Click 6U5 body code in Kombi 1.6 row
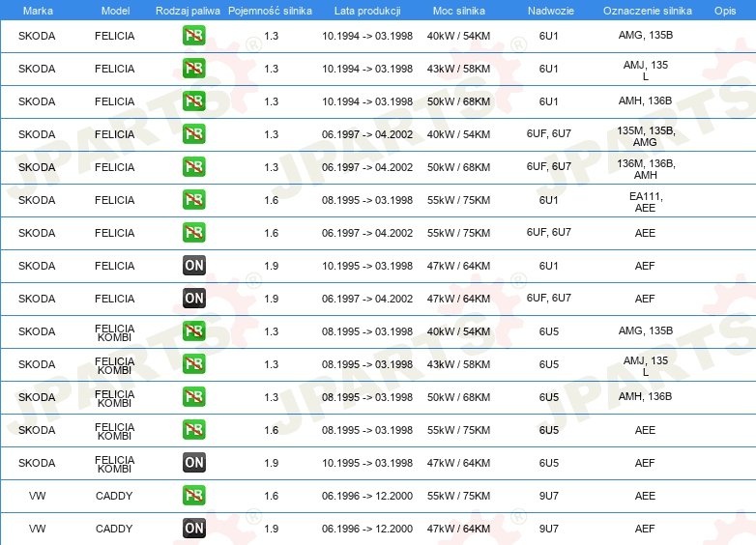Viewport: 756px width, 545px height. click(x=549, y=430)
